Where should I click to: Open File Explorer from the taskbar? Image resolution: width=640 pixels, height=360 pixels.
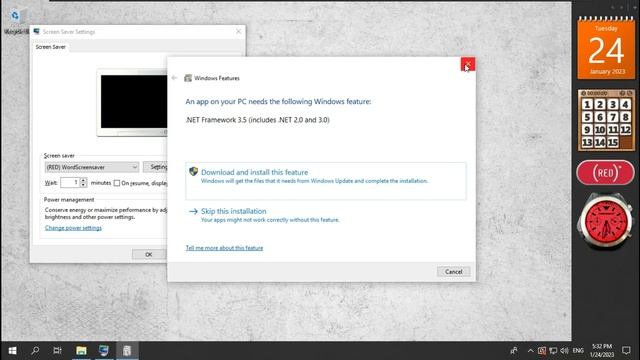click(x=81, y=351)
